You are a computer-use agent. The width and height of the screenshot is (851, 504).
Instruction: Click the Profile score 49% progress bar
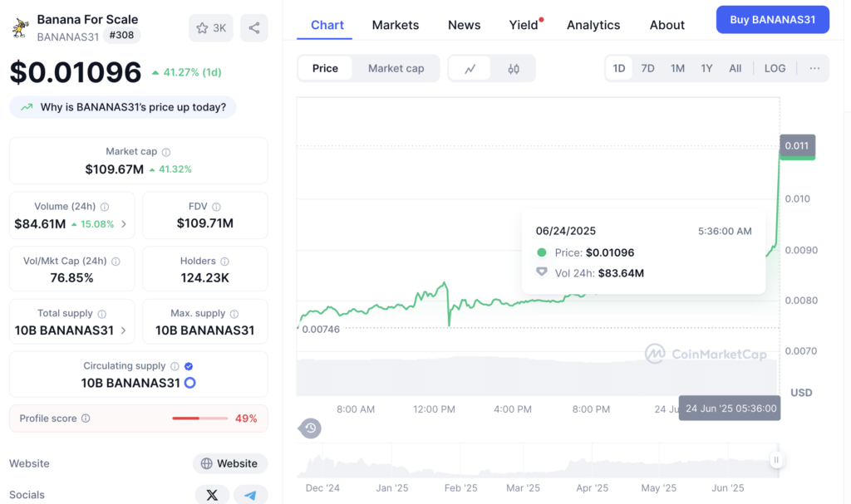pyautogui.click(x=199, y=418)
